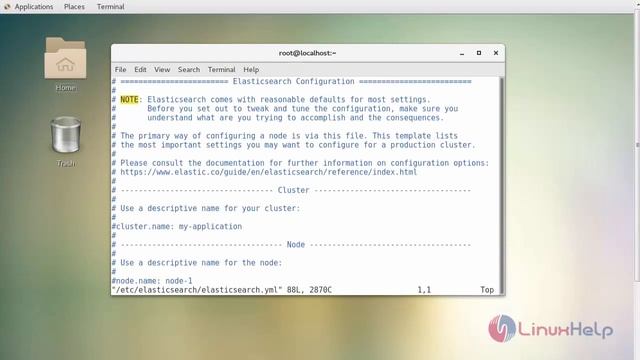This screenshot has width=640, height=360.
Task: Open the Edit menu of the terminal
Action: [140, 69]
